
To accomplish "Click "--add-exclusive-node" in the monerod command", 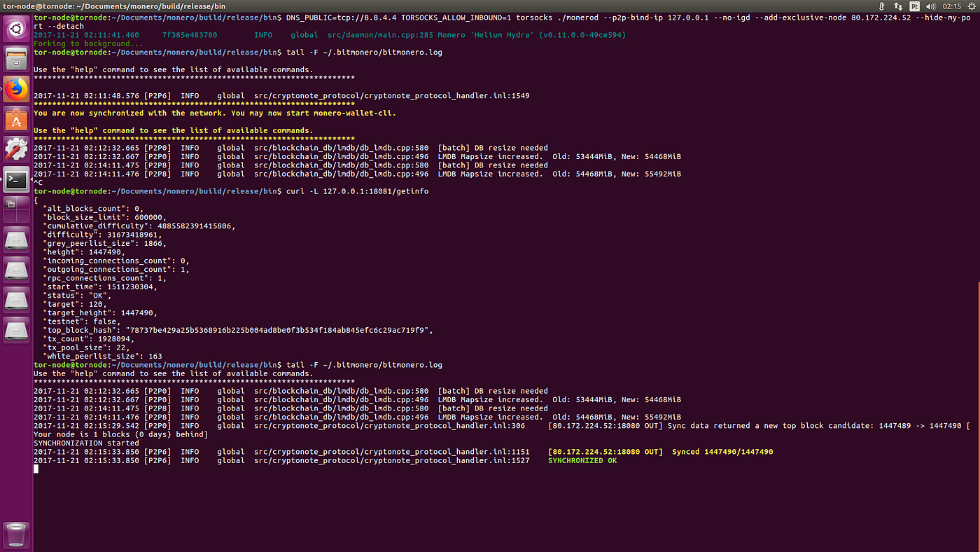I will [x=801, y=18].
